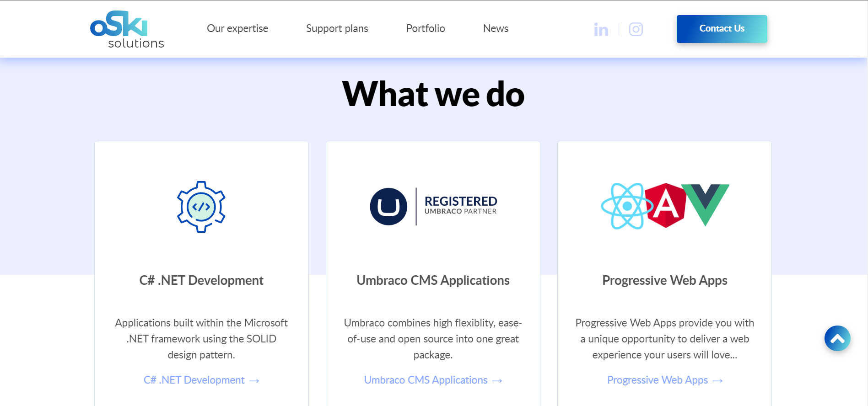The height and width of the screenshot is (406, 868).
Task: Click arrow next to C# .NET Development link
Action: (254, 381)
